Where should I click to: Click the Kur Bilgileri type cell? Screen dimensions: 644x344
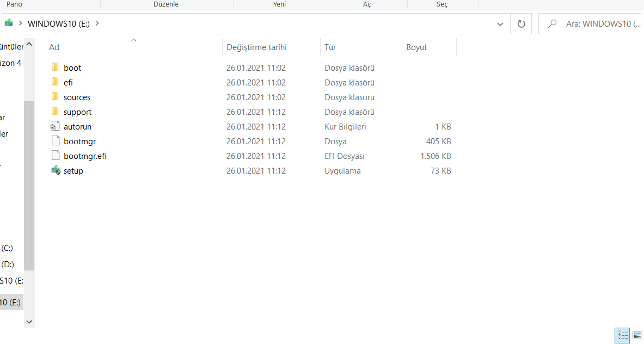345,127
